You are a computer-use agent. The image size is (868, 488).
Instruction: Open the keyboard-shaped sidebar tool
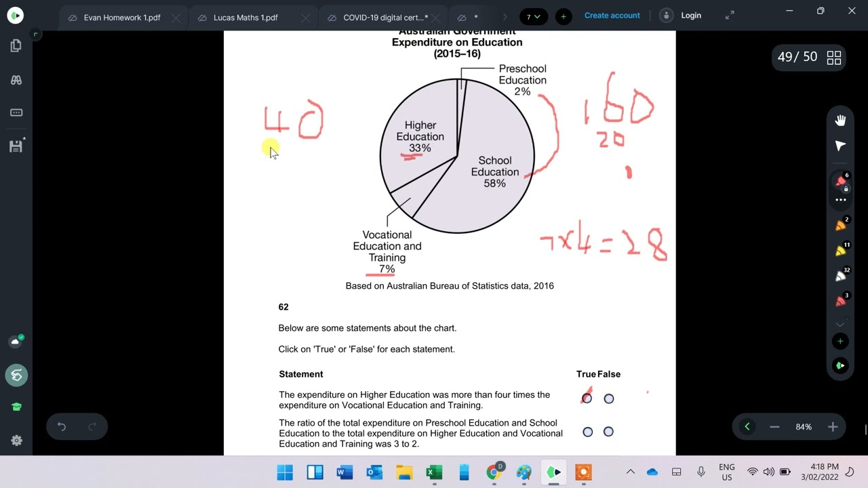[x=16, y=113]
